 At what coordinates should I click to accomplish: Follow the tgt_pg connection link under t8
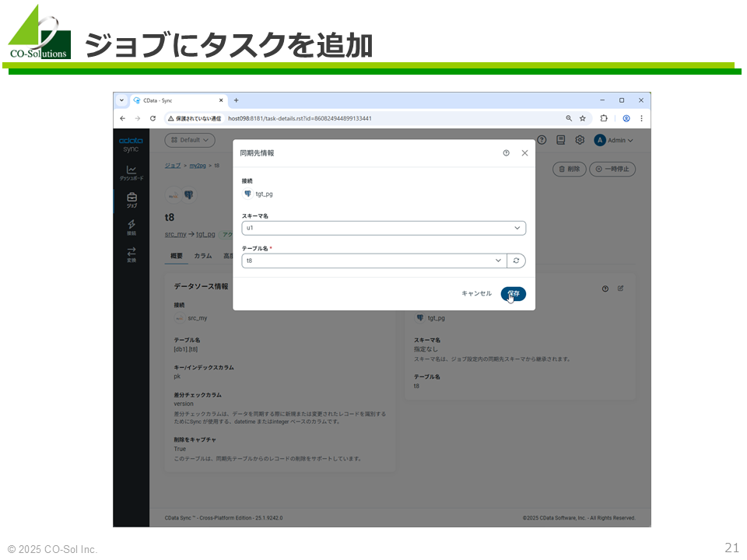pyautogui.click(x=205, y=234)
